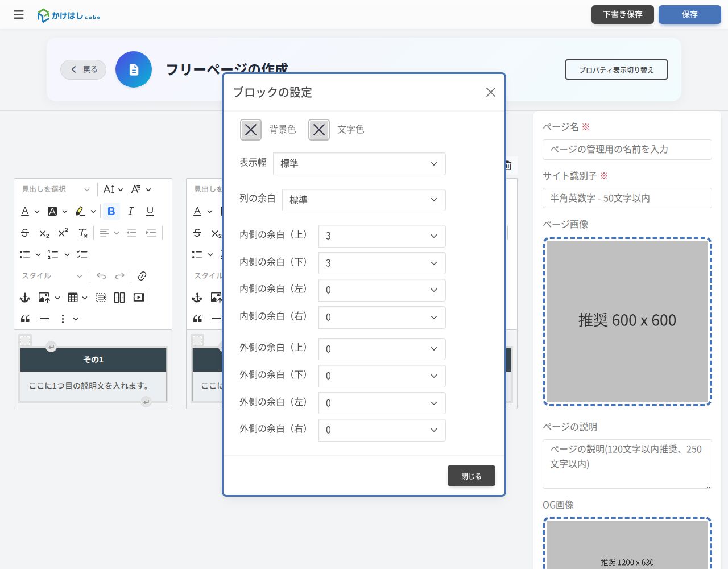
Task: Toggle italic in the first editor toolbar
Action: coord(131,211)
